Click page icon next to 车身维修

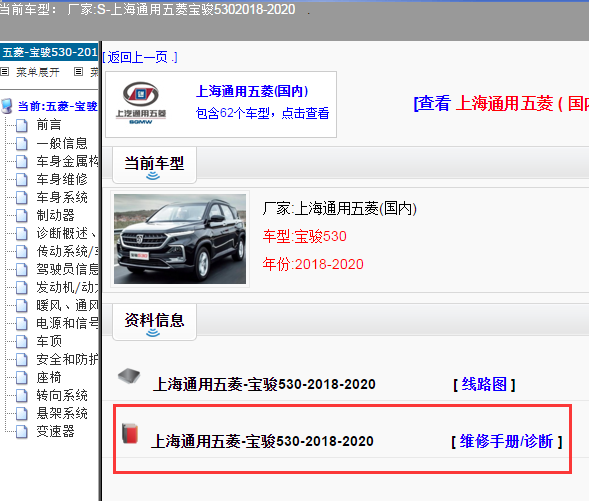(x=22, y=179)
